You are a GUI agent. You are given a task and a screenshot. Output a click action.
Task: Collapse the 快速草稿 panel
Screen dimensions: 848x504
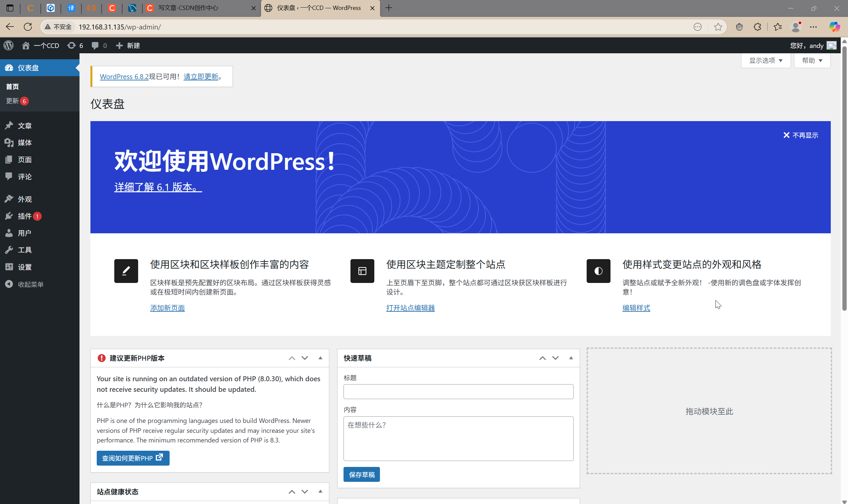pos(571,358)
